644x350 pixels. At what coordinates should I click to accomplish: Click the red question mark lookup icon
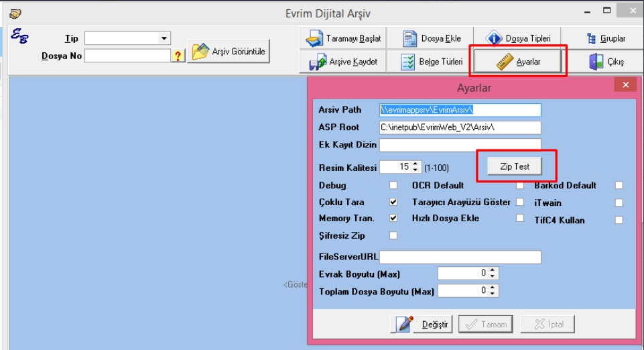[x=178, y=56]
